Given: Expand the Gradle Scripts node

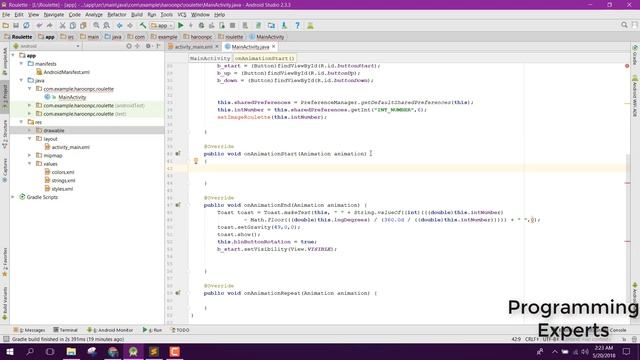Looking at the screenshot, I should 13,197.
